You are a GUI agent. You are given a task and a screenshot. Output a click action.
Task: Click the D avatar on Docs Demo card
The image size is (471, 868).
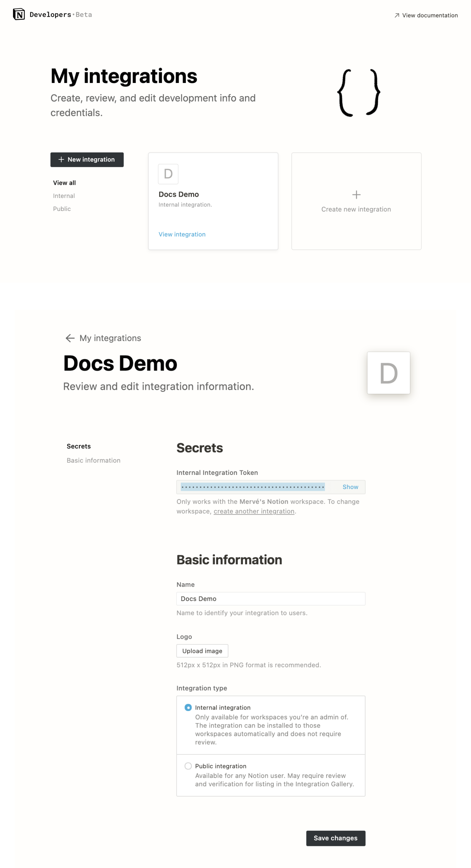click(168, 174)
